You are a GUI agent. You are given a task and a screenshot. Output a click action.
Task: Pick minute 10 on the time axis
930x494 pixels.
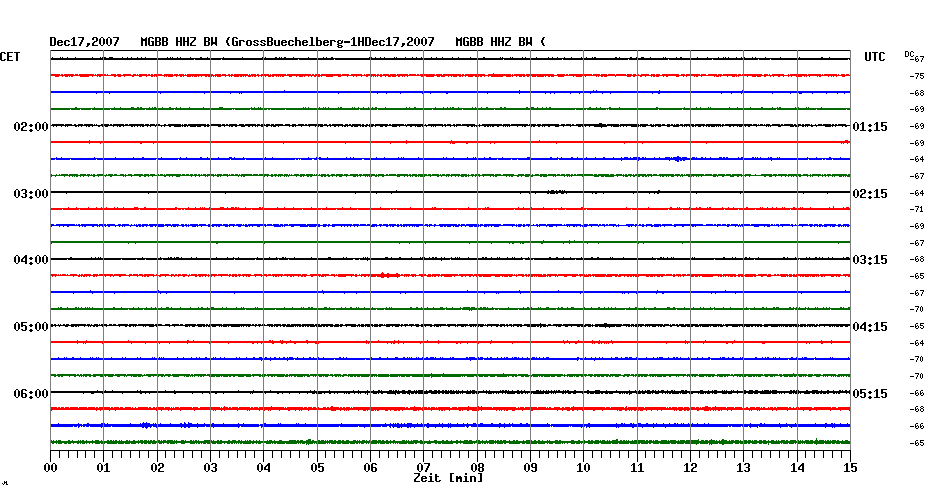[x=584, y=468]
